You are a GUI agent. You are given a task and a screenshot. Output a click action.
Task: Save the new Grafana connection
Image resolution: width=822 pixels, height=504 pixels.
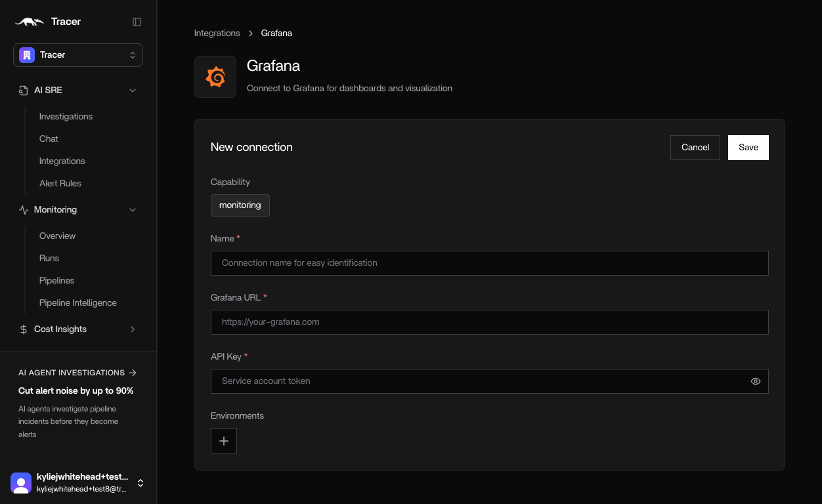(748, 147)
